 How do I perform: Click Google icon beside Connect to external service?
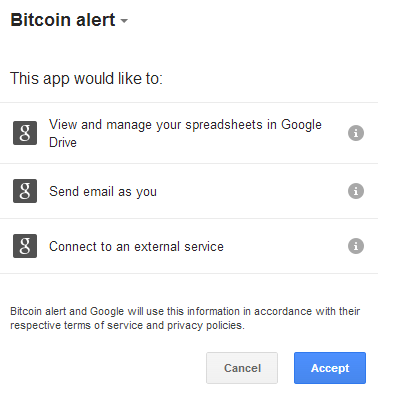point(25,246)
